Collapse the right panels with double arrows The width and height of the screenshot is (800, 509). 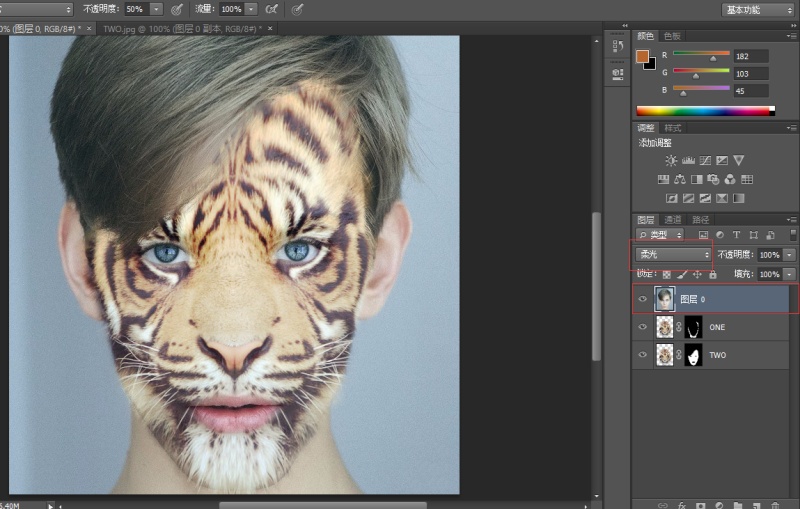coord(792,26)
